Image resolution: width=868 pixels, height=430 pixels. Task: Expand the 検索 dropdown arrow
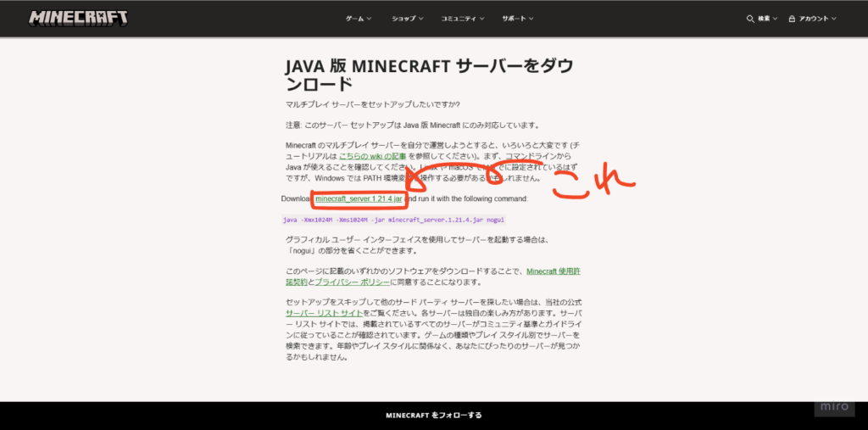776,19
